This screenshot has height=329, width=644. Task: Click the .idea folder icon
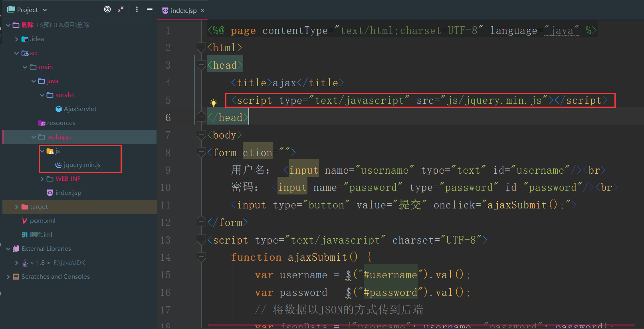25,39
